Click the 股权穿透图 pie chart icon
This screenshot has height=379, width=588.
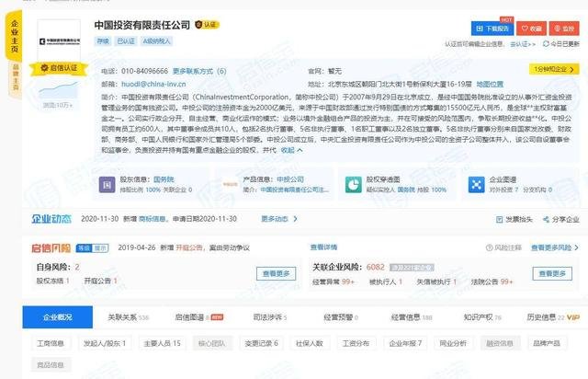[353, 185]
